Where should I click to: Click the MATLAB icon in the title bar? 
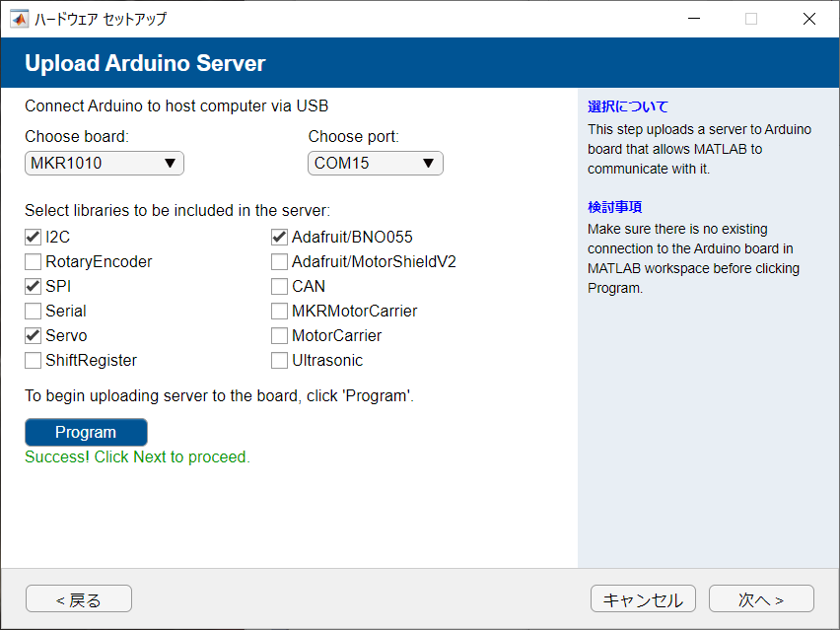point(20,18)
